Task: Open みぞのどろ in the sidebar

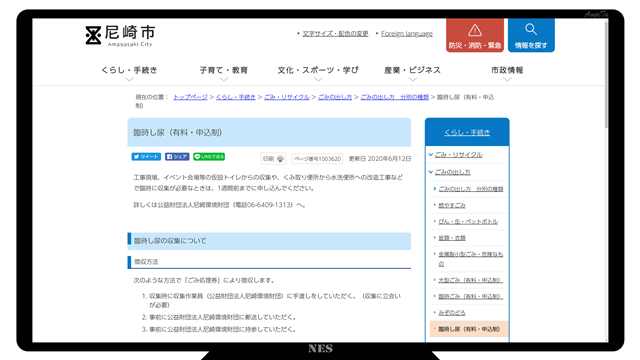Action: tap(452, 313)
